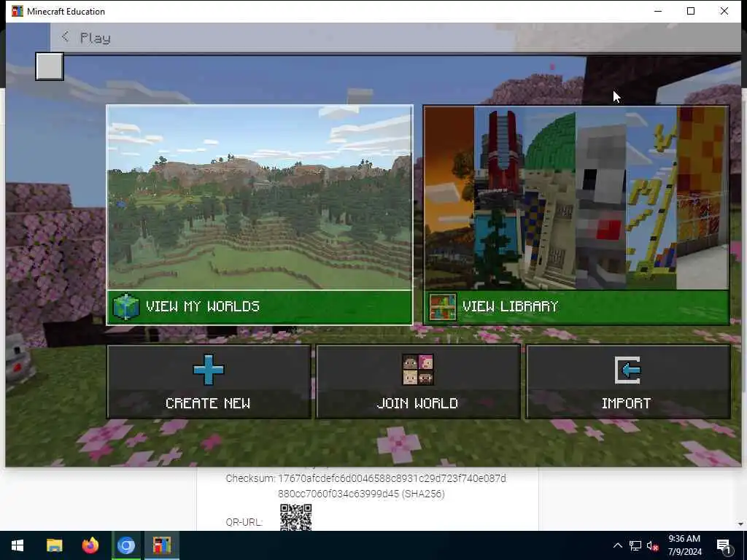Select the Create New button label

point(208,403)
